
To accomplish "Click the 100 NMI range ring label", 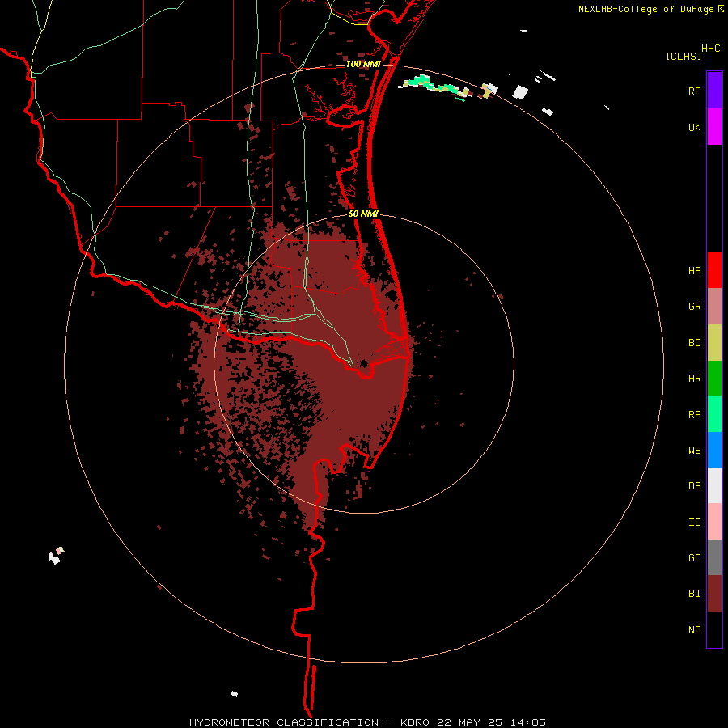I will [363, 64].
